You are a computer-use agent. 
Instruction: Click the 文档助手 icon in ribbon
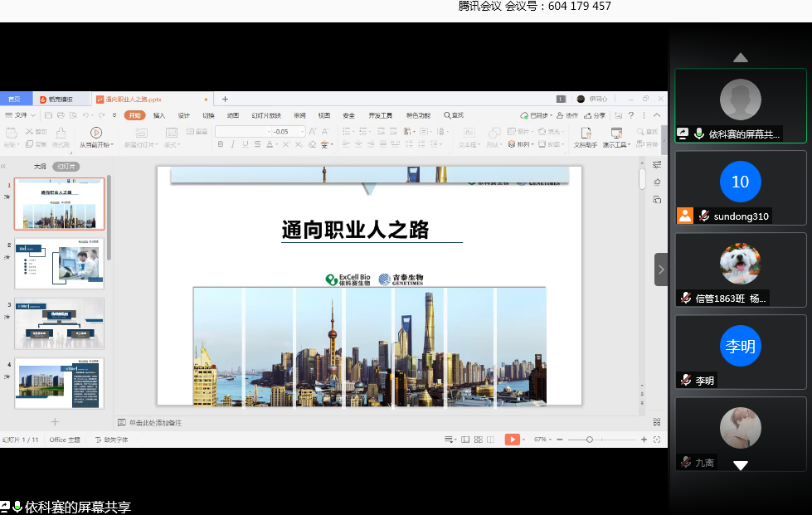click(585, 133)
